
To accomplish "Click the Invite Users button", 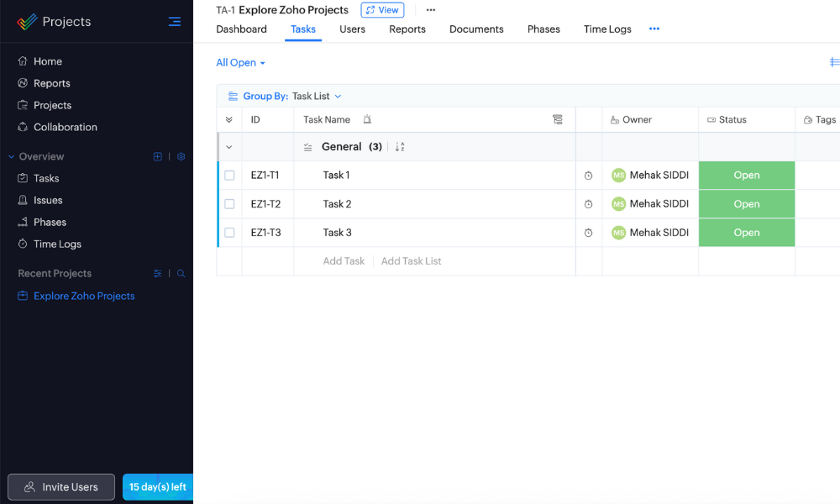I will (x=61, y=487).
